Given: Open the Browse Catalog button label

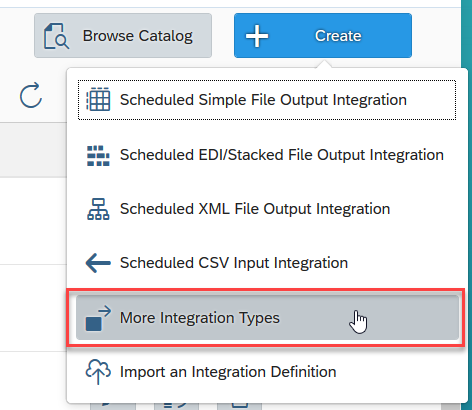Looking at the screenshot, I should coord(138,36).
